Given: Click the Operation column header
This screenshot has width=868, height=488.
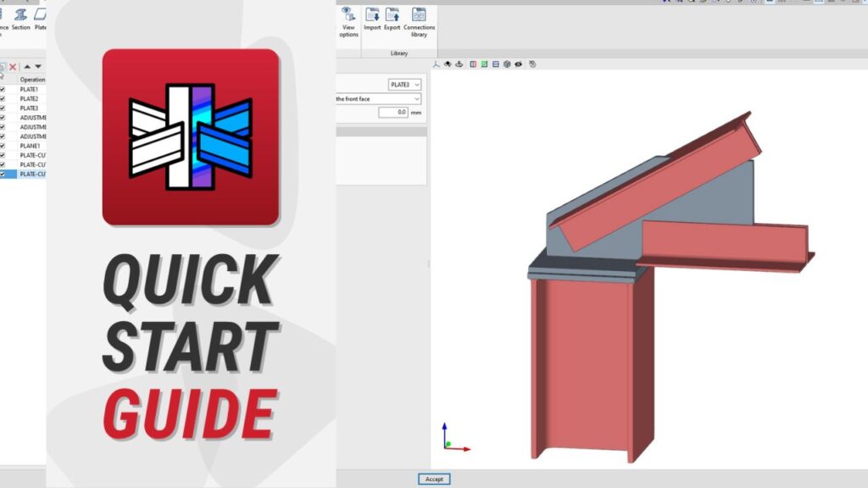Looking at the screenshot, I should click(x=32, y=80).
